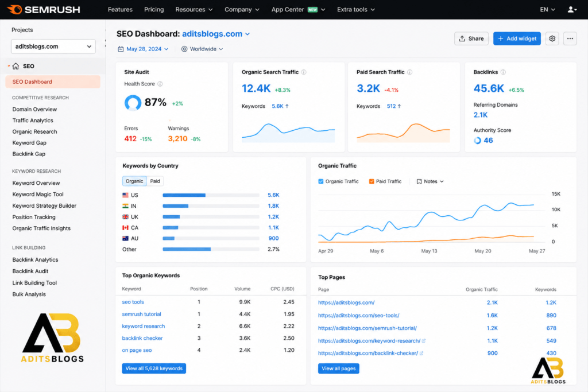Viewport: 588px width, 392px height.
Task: Open the EN language selector
Action: (547, 9)
